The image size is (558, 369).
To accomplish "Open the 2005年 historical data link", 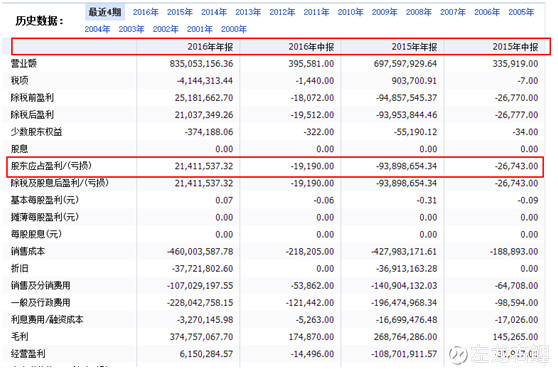I will coord(521,12).
